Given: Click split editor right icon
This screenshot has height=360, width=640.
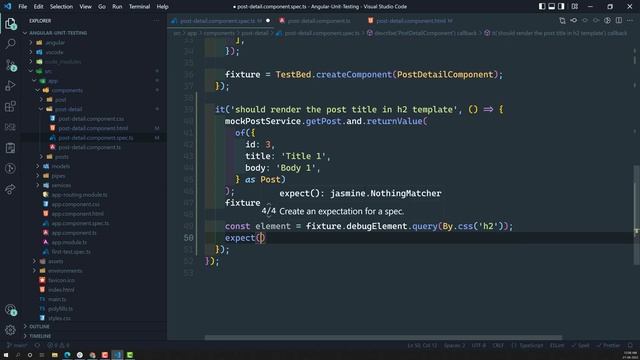Looking at the screenshot, I should (x=619, y=20).
